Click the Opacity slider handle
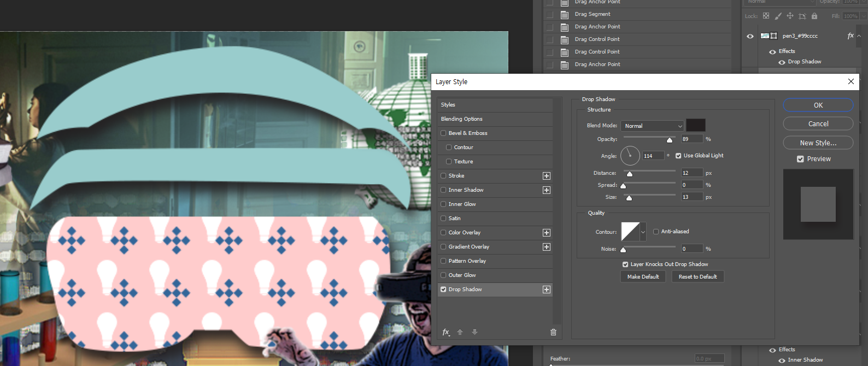Viewport: 868px width, 366px height. pyautogui.click(x=670, y=140)
